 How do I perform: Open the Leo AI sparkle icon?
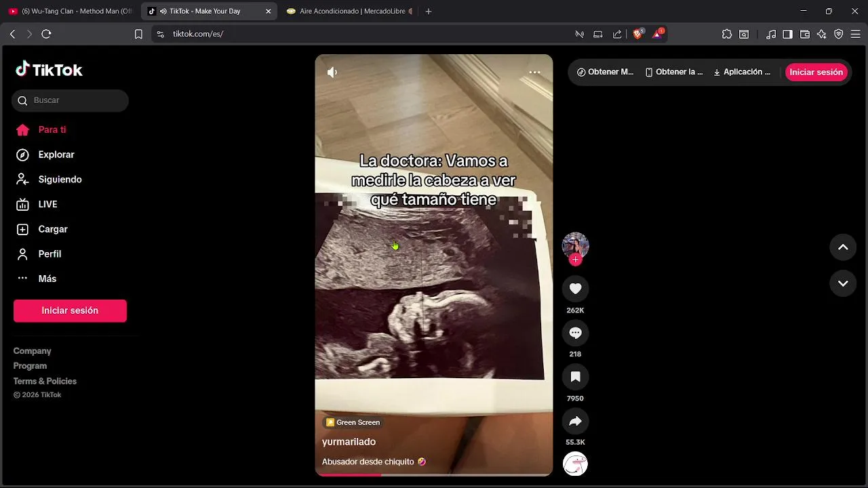822,34
